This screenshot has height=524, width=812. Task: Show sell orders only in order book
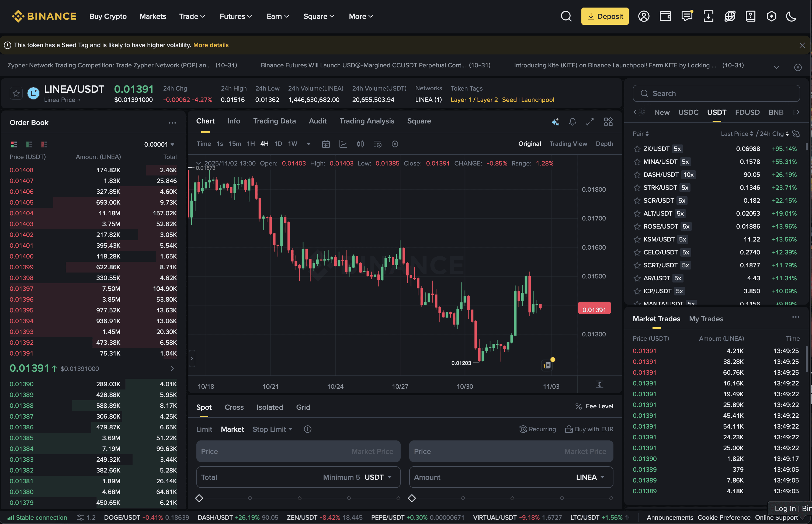(44, 144)
